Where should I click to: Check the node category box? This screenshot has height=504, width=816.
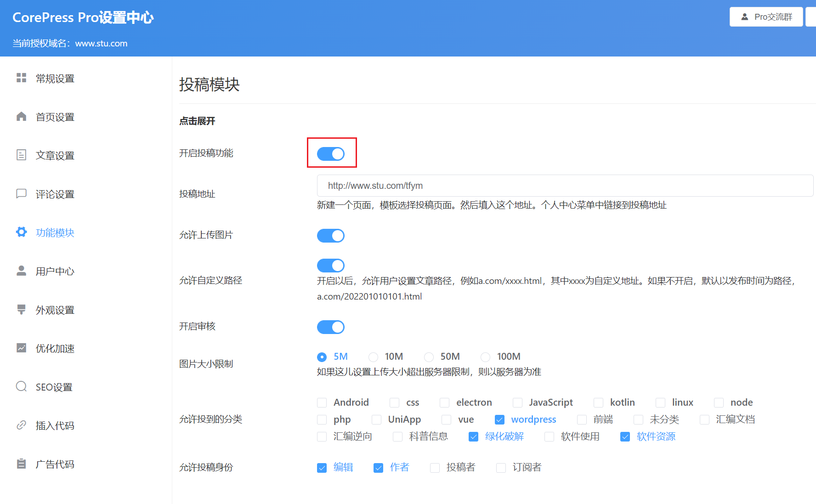point(719,403)
